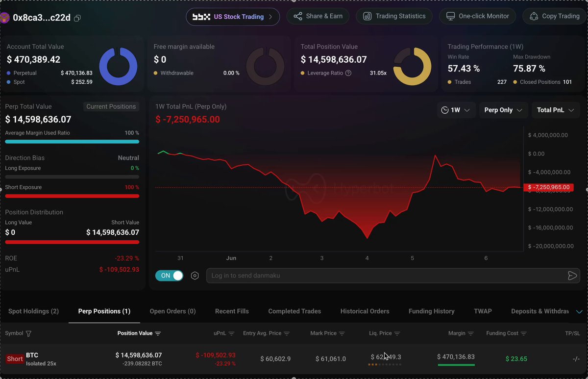Sort by Funding Cost icon
This screenshot has width=588, height=379.
(x=524, y=333)
